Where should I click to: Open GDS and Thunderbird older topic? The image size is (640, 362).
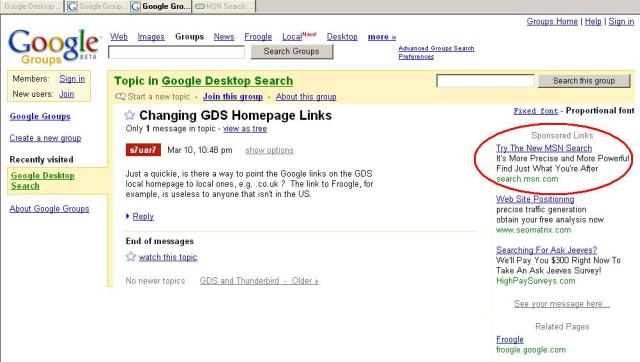(x=259, y=281)
